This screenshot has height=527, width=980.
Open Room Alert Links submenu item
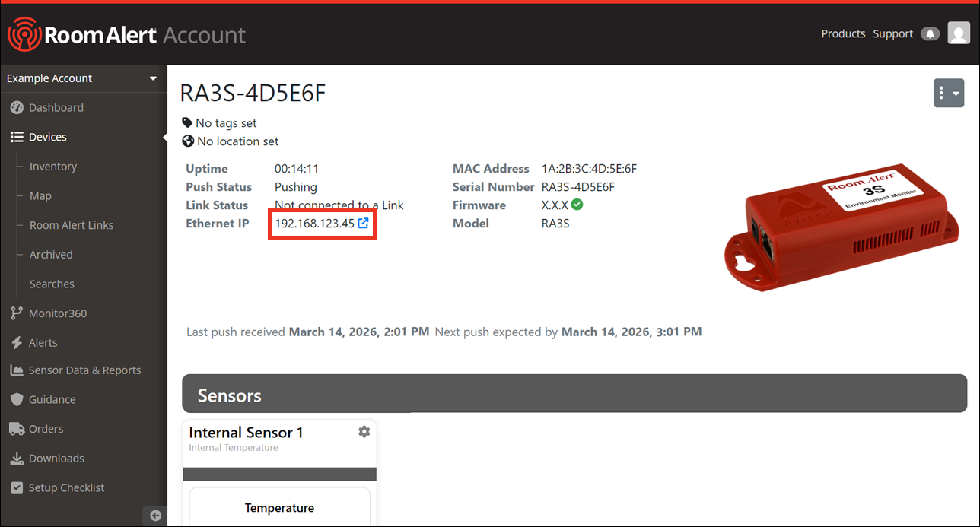pos(71,225)
